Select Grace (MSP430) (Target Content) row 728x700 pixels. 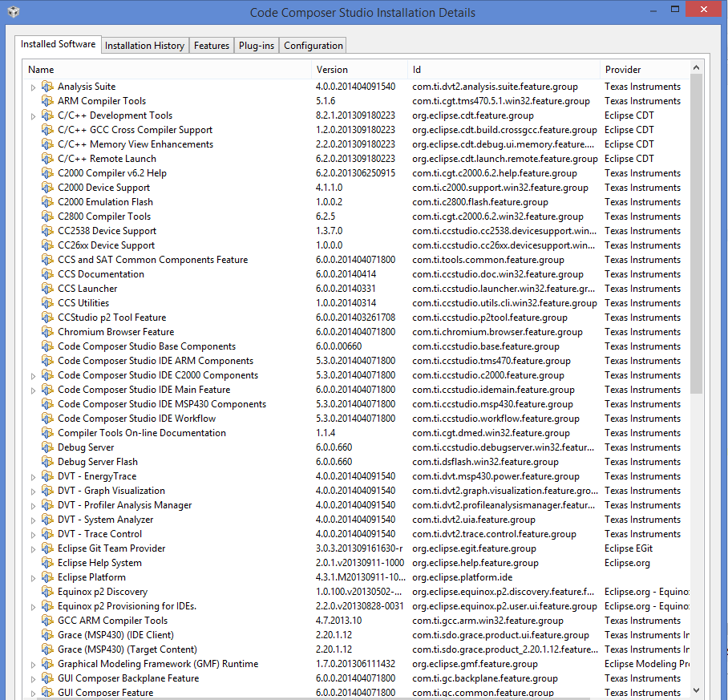pos(357,649)
